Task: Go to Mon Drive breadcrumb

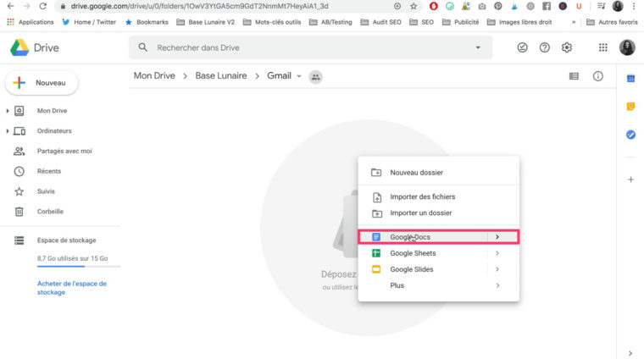Action: [x=154, y=76]
